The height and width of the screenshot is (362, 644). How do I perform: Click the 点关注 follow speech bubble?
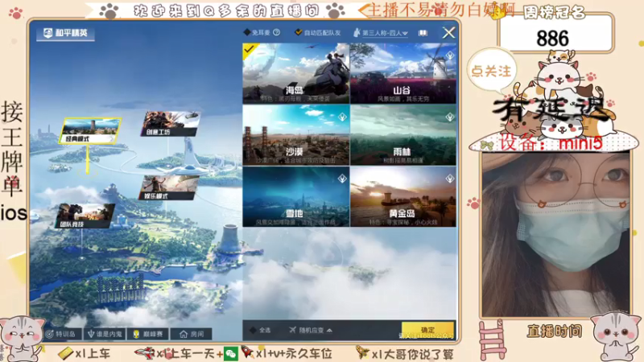click(491, 72)
